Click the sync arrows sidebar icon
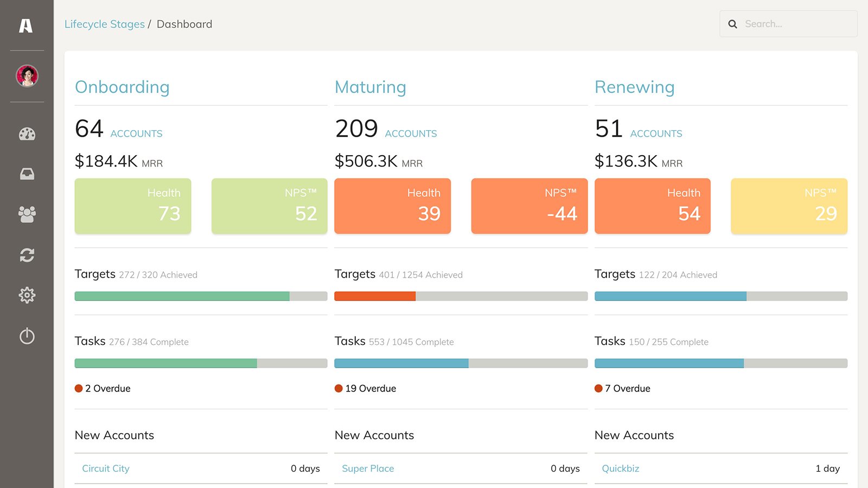The height and width of the screenshot is (488, 868). coord(27,255)
